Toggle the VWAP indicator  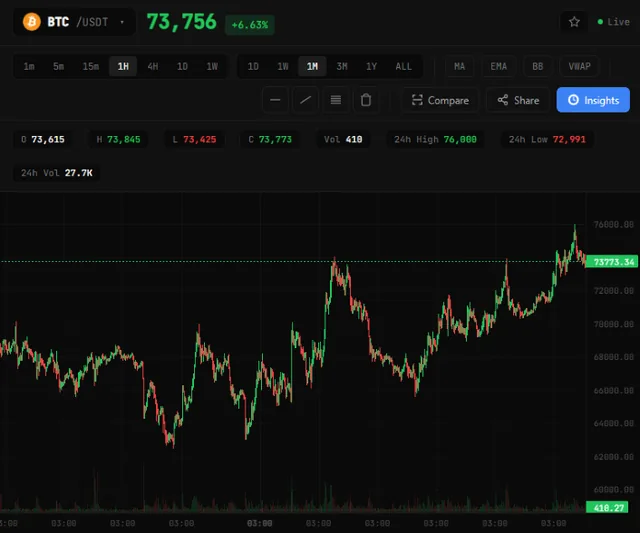click(x=580, y=66)
